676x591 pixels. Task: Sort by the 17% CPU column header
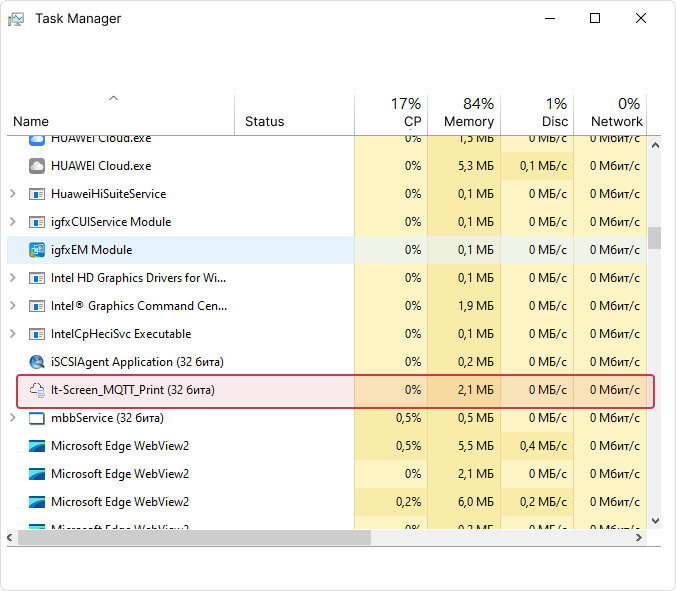(391, 115)
